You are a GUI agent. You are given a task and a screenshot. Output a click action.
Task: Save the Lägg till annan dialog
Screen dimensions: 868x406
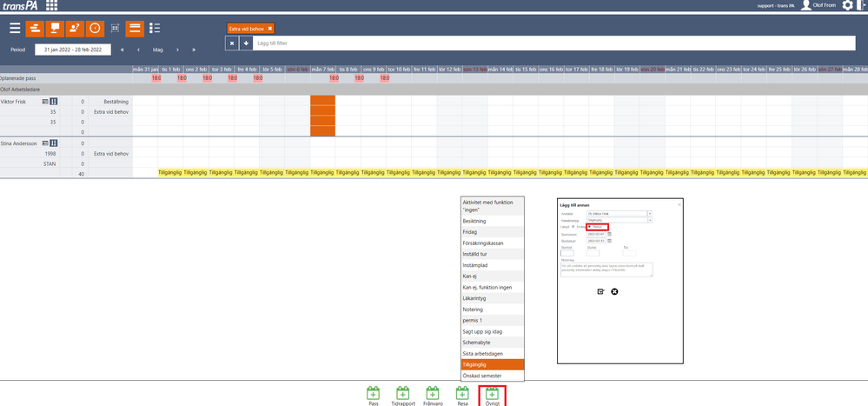pos(600,292)
